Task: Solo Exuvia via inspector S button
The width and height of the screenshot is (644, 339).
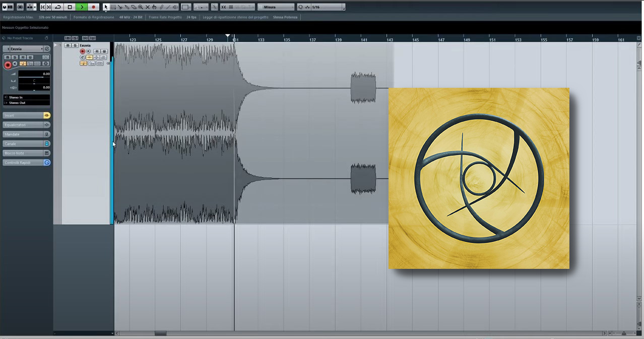Action: pyautogui.click(x=15, y=58)
